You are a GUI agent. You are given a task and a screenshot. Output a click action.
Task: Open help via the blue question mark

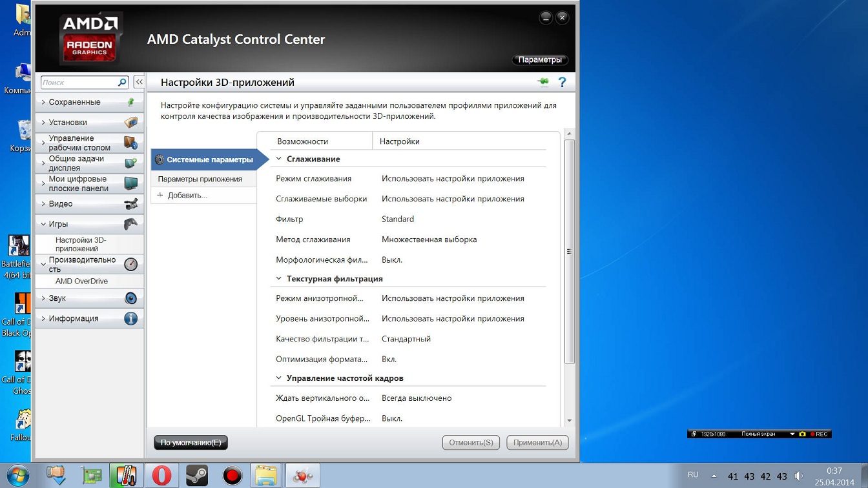coord(562,82)
